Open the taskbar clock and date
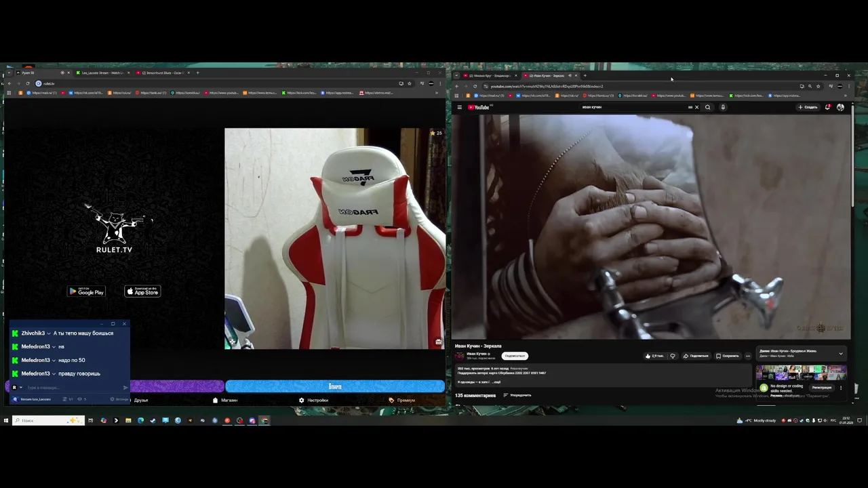 pos(846,420)
